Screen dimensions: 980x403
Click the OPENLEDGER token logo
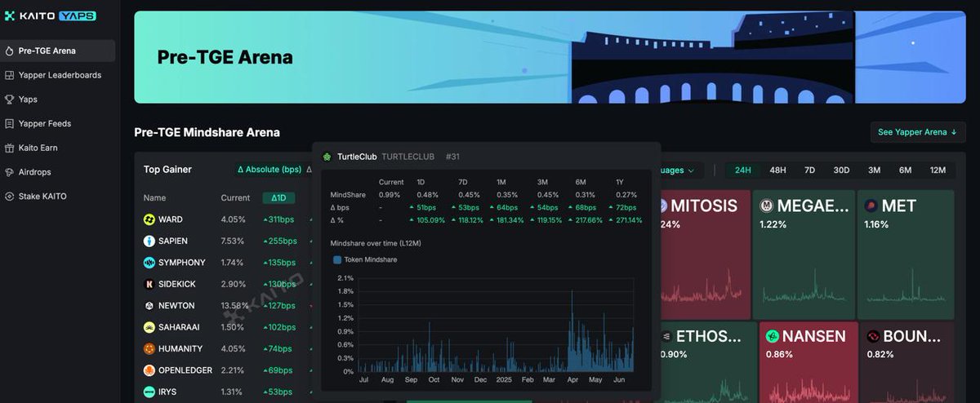coord(149,370)
